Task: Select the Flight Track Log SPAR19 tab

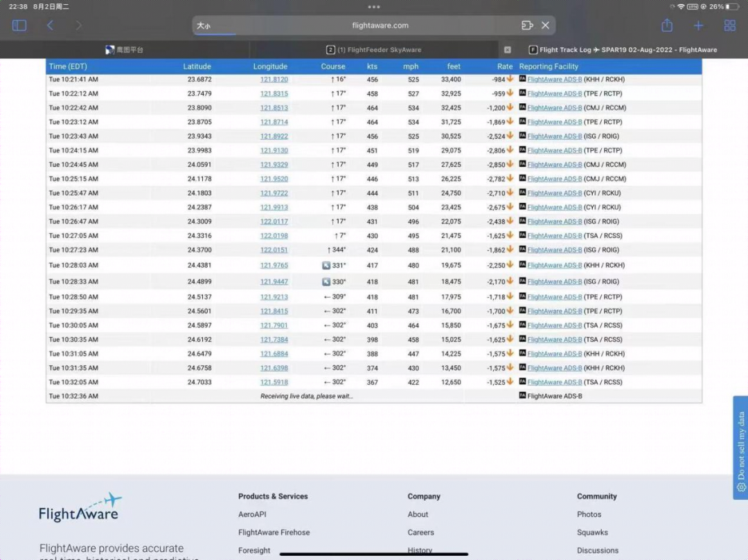Action: (x=623, y=50)
